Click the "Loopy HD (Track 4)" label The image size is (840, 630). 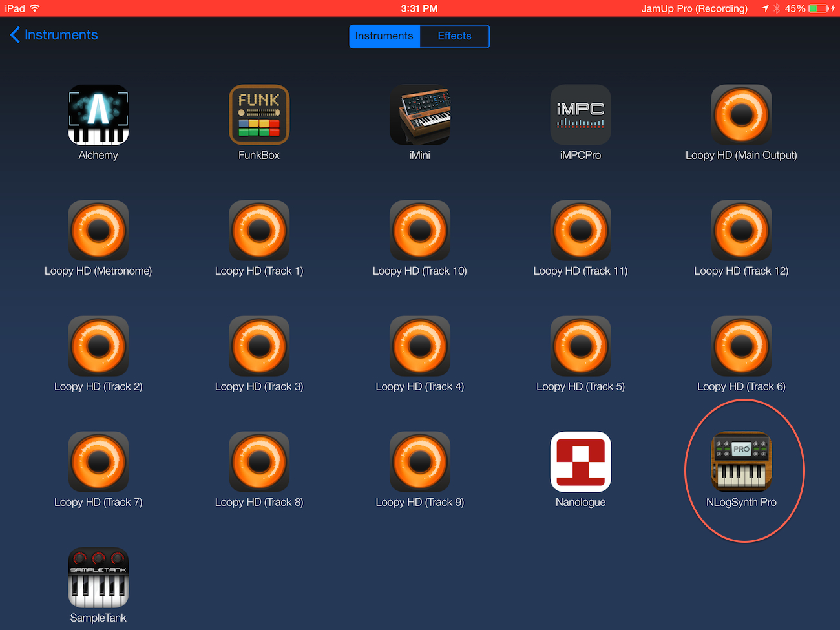tap(420, 386)
